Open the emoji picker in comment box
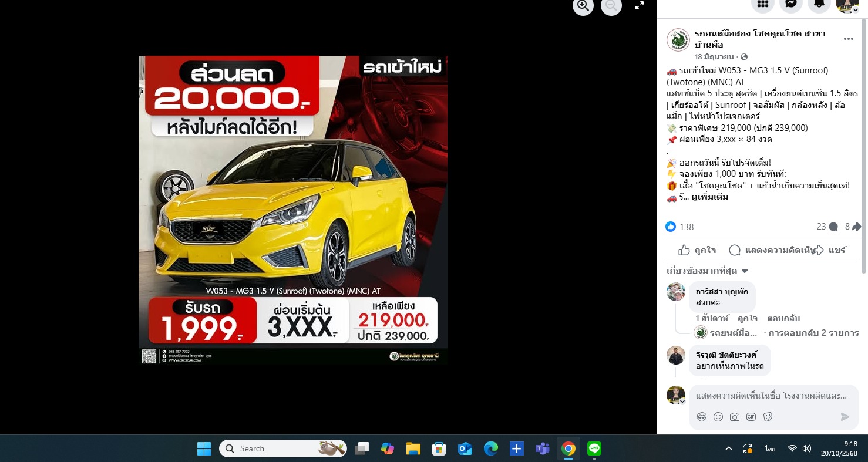The width and height of the screenshot is (868, 462). pyautogui.click(x=718, y=417)
